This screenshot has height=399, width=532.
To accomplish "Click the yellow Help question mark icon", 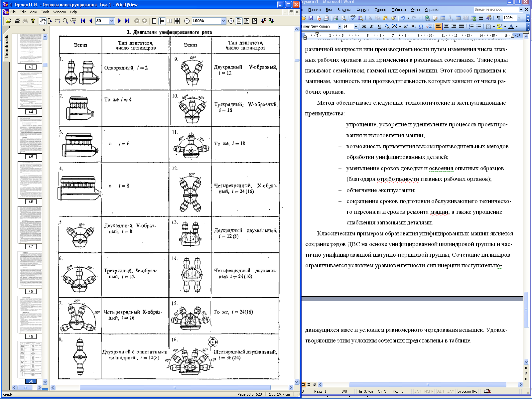I will [33, 21].
